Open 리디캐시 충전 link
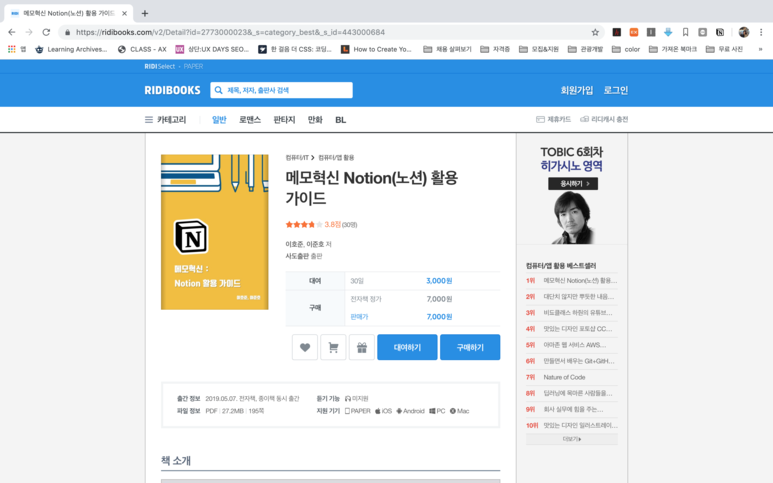Screen dimensions: 773x483 [604, 119]
